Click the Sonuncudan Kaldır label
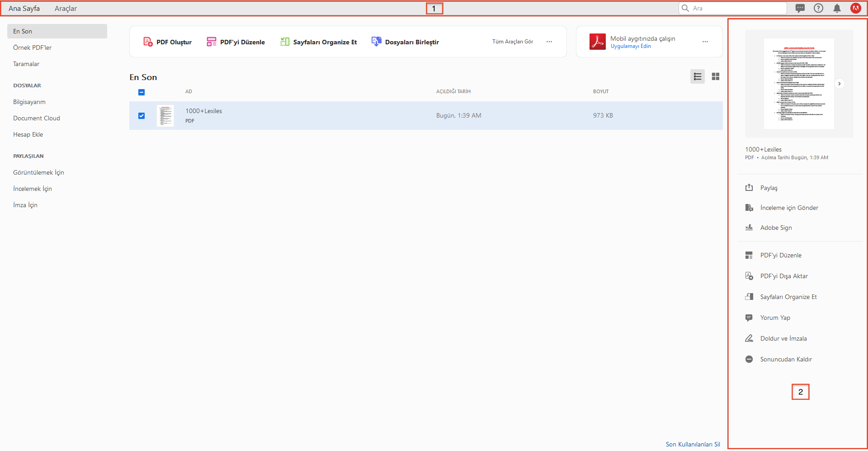The width and height of the screenshot is (868, 451). click(786, 359)
